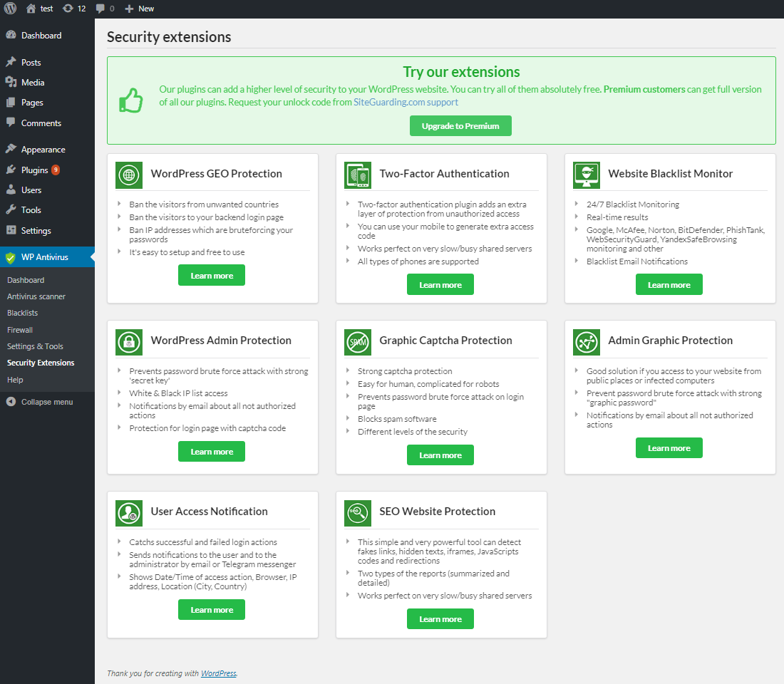Open the WordPress link in footer
Viewport: 784px width, 684px height.
pos(218,673)
